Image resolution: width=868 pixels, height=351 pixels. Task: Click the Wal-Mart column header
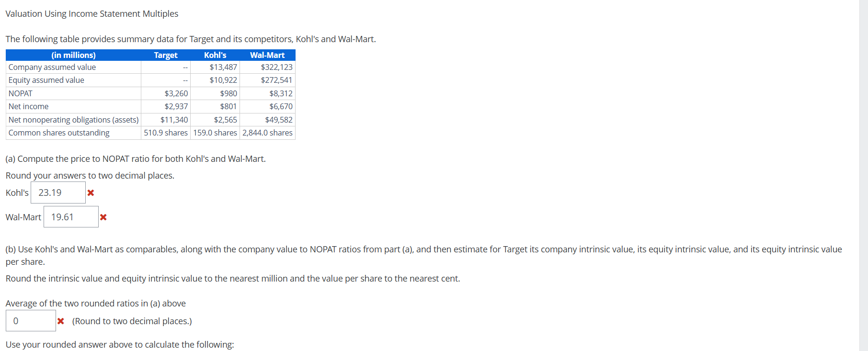[267, 55]
